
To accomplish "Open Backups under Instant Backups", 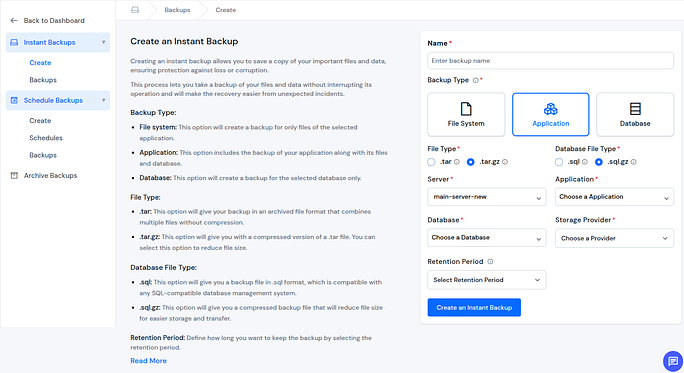I will click(43, 80).
